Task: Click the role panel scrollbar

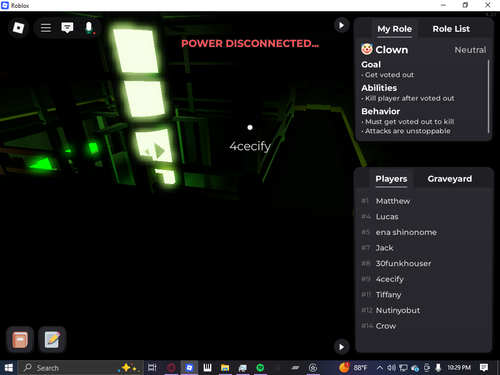Action: [488, 97]
